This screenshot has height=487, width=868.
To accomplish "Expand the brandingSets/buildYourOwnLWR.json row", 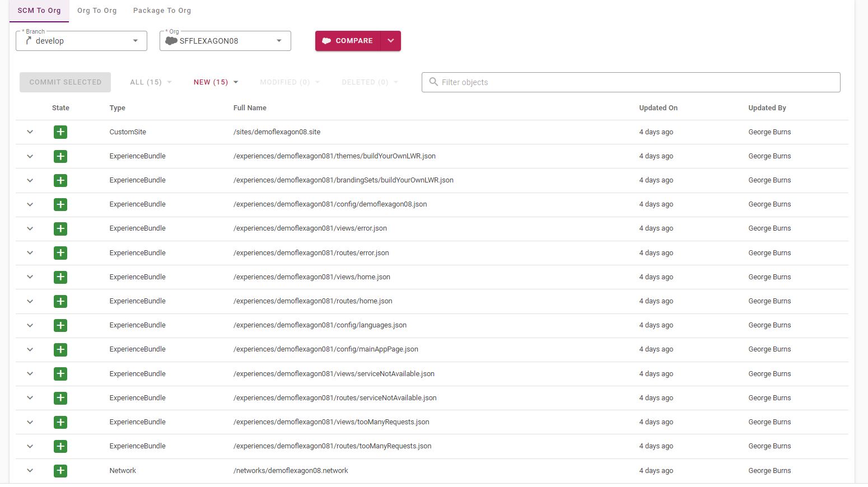I will [x=30, y=180].
